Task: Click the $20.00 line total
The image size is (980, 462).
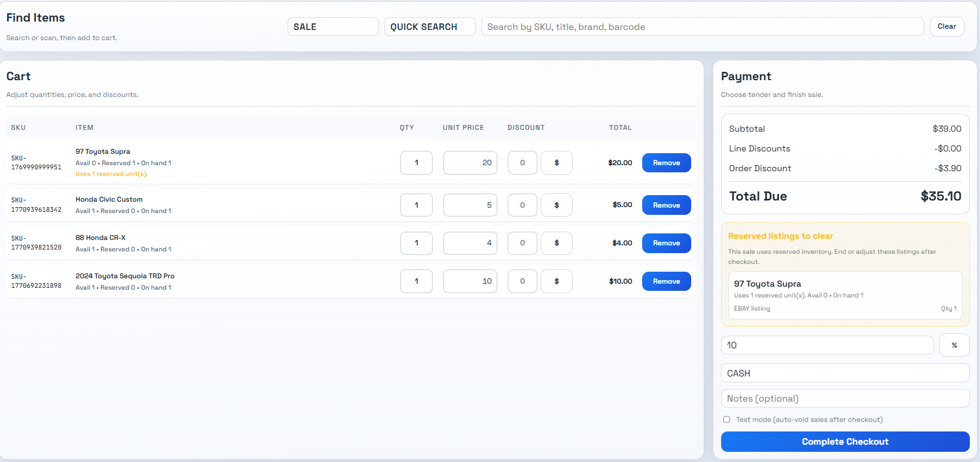Action: click(620, 163)
